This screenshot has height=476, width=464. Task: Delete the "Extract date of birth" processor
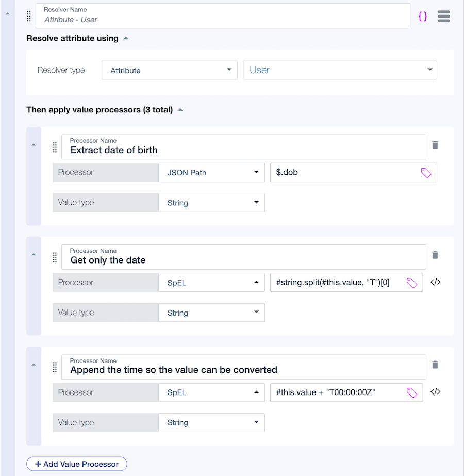435,145
